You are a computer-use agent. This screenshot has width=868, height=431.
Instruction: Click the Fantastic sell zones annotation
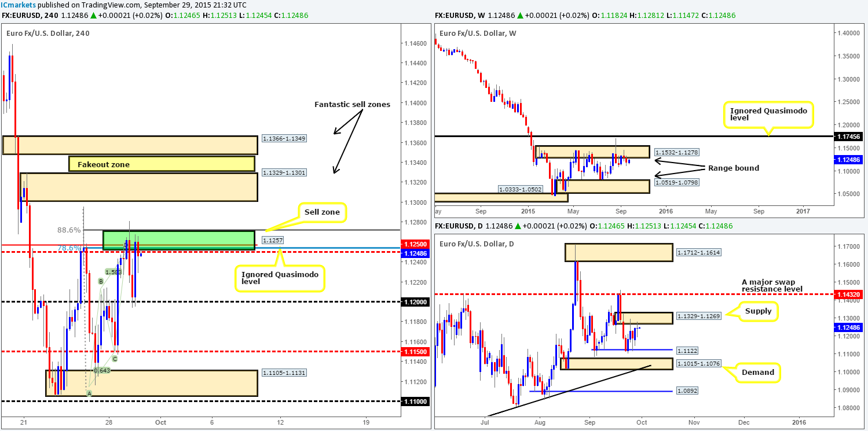click(x=351, y=105)
